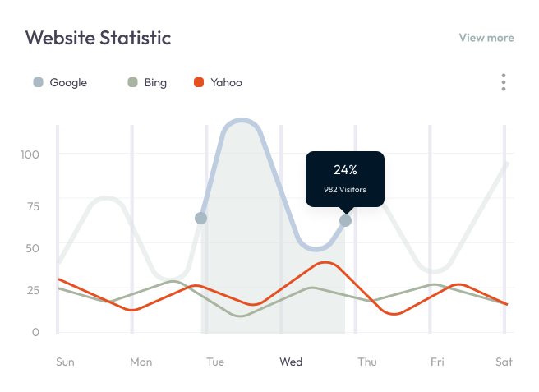Click the Google blue-gray color swatch
The height and width of the screenshot is (392, 539).
click(x=38, y=82)
